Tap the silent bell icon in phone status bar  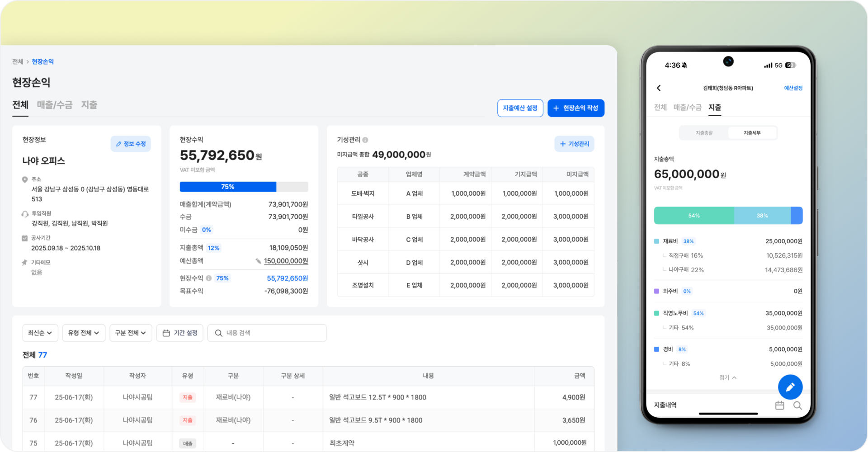pos(684,66)
